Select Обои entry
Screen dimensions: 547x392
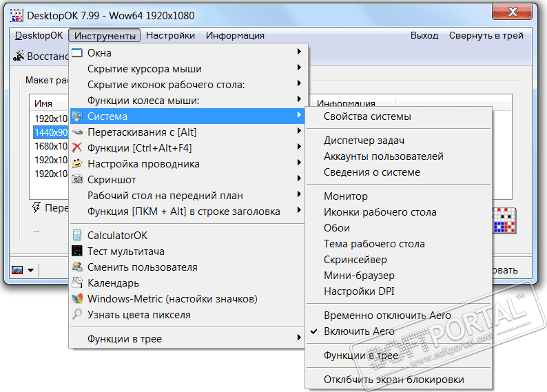coord(399,228)
